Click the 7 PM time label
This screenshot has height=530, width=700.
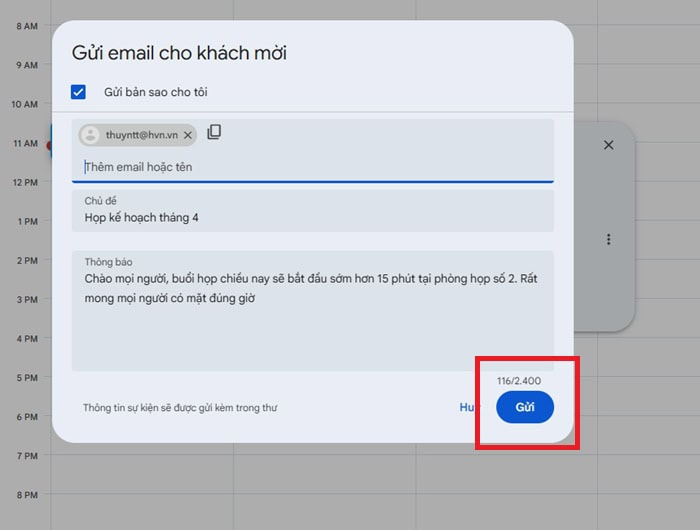(27, 456)
